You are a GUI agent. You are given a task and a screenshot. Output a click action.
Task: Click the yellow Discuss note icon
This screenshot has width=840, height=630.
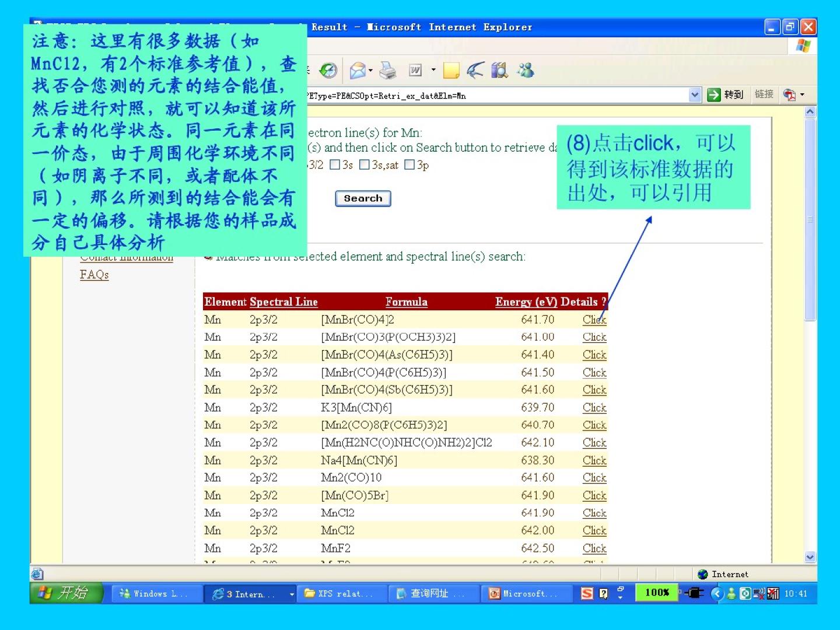[451, 71]
